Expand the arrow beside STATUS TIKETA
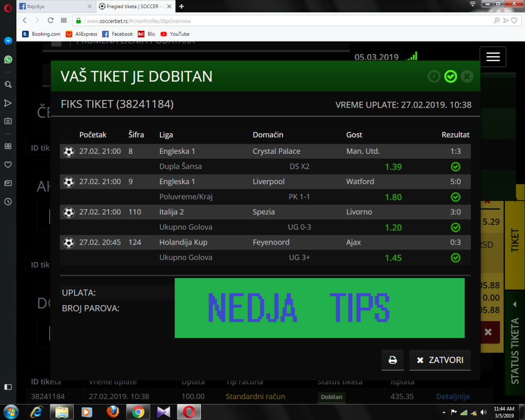The height and width of the screenshot is (420, 525). (x=515, y=304)
